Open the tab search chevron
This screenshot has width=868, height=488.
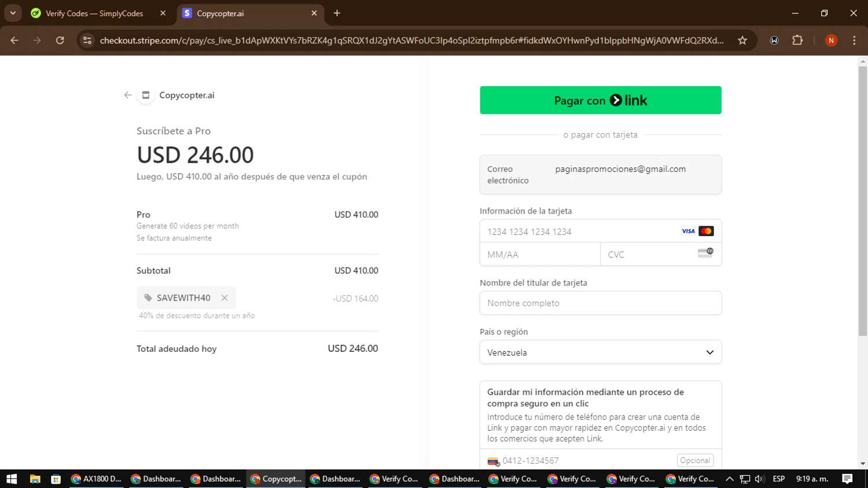13,13
